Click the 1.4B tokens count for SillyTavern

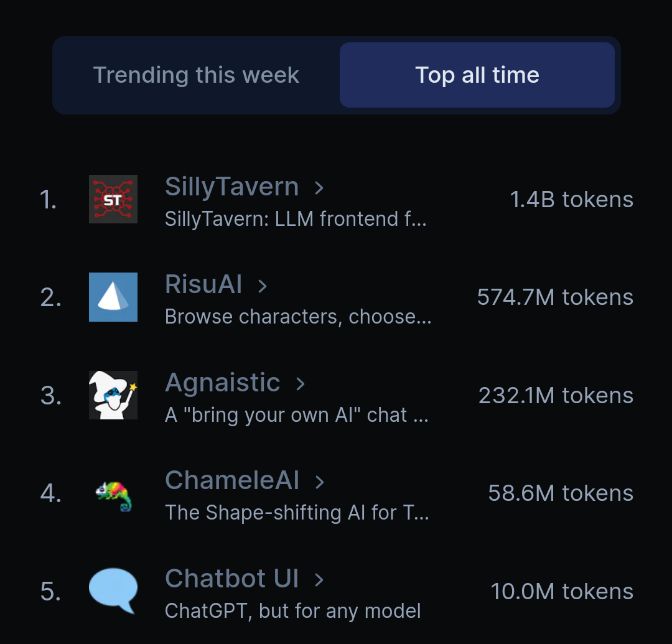click(x=571, y=200)
